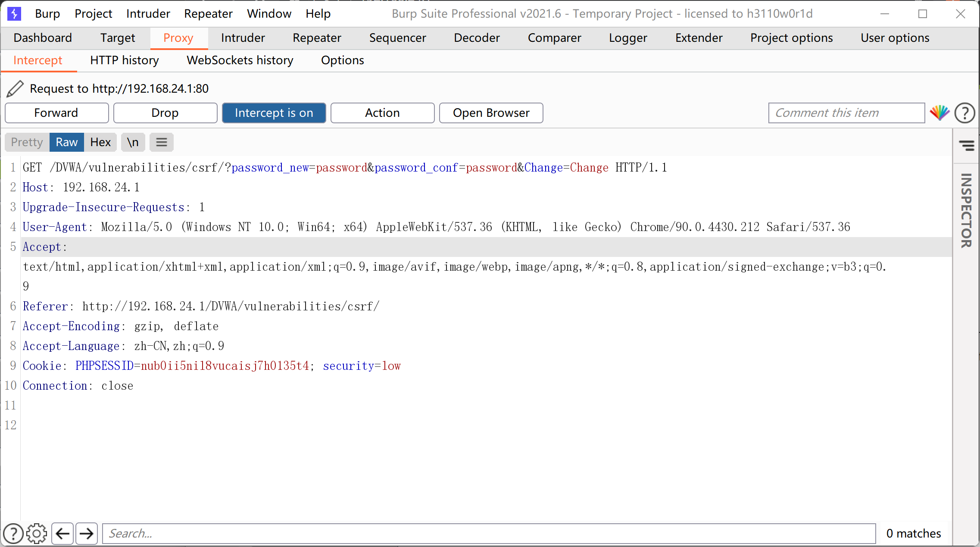Screen dimensions: 980x547
Task: Click the Accept header name
Action: coord(42,247)
